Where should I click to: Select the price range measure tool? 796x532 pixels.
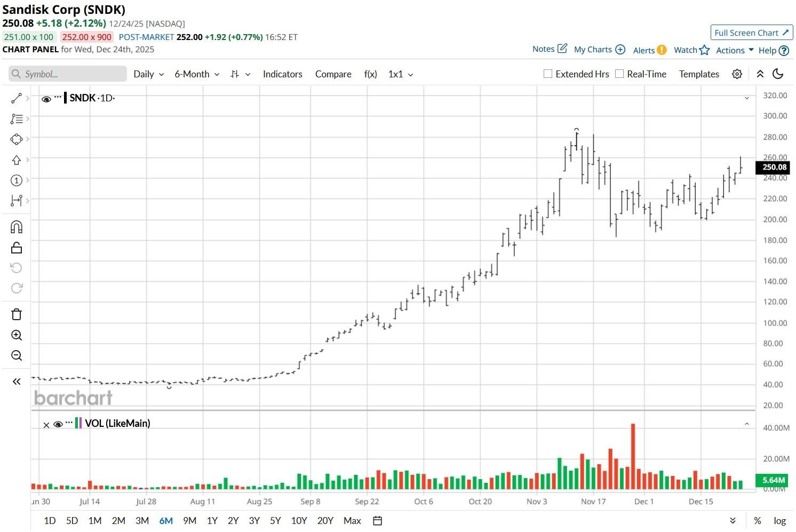17,201
